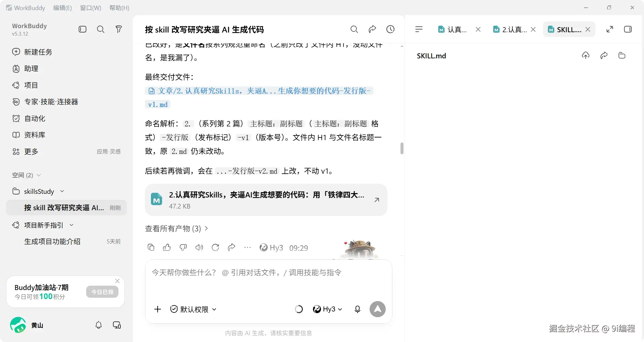Share the conversation from the header

pyautogui.click(x=372, y=30)
